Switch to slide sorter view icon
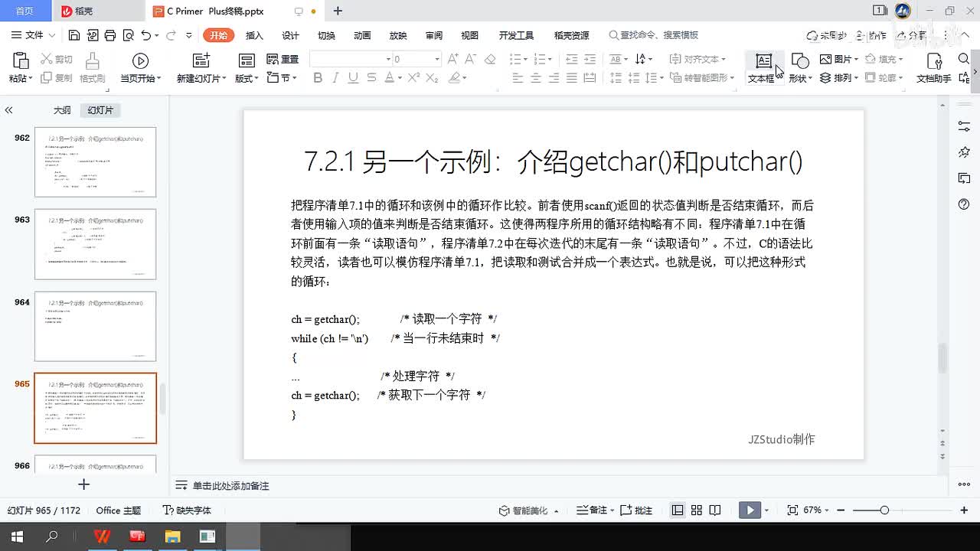 coord(696,510)
